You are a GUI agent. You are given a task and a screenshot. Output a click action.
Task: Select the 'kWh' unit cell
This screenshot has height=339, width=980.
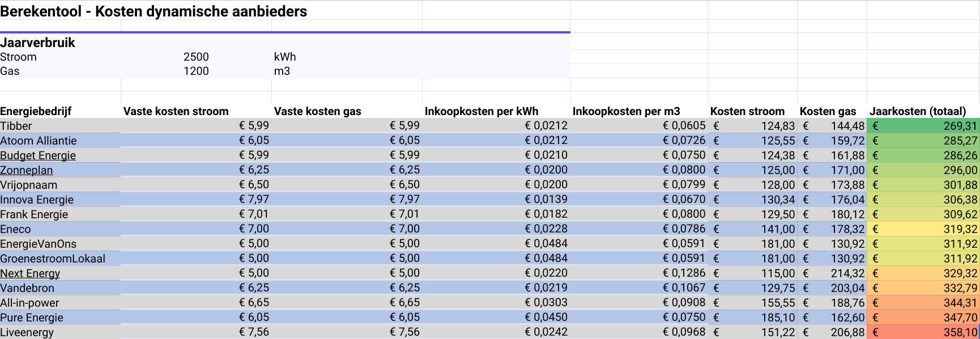click(x=285, y=57)
